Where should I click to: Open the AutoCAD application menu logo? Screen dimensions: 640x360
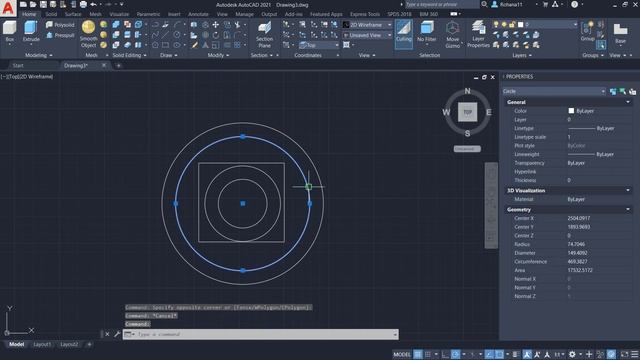pyautogui.click(x=8, y=8)
